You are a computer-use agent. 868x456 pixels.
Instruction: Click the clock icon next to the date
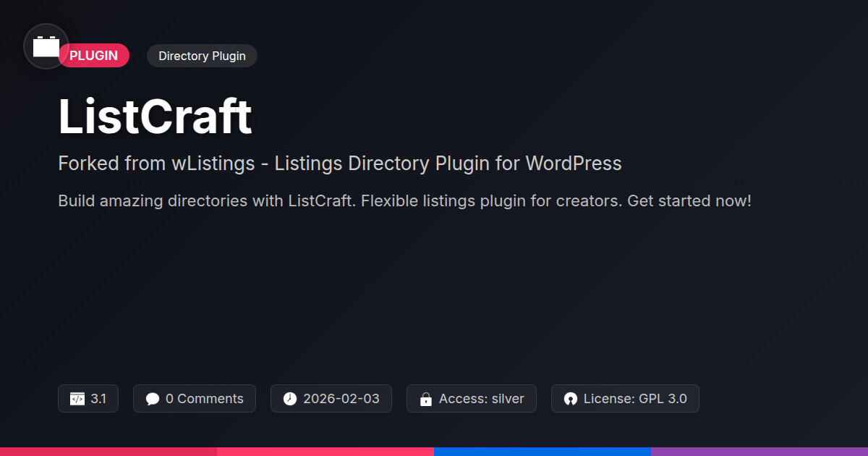(x=290, y=399)
